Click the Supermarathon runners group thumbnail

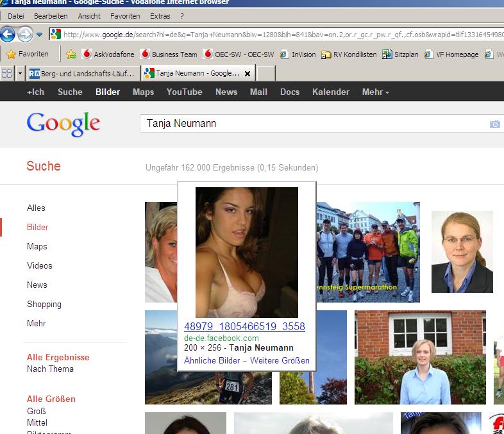click(x=369, y=252)
